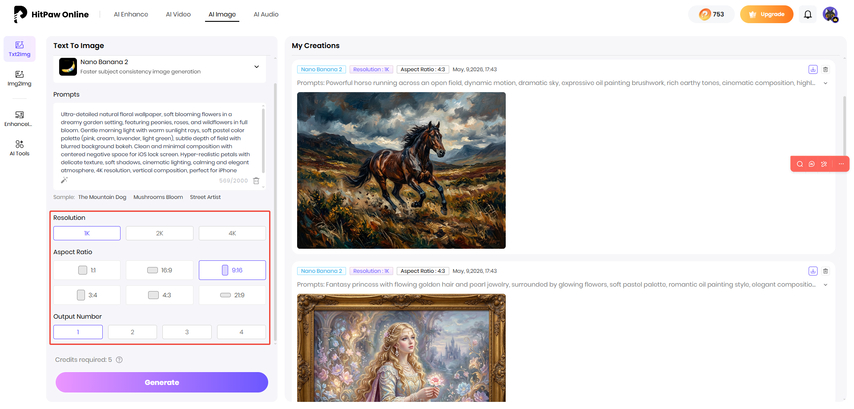Click the HitPaw Online logo
854x409 pixels.
(51, 15)
